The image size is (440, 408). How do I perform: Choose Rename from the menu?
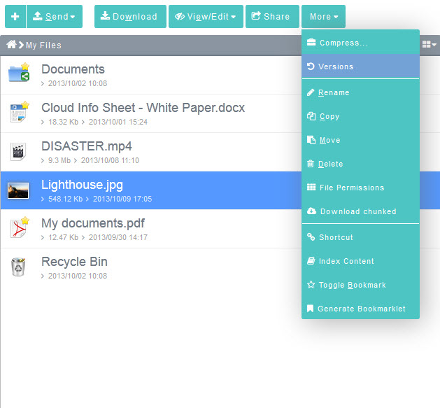click(360, 92)
